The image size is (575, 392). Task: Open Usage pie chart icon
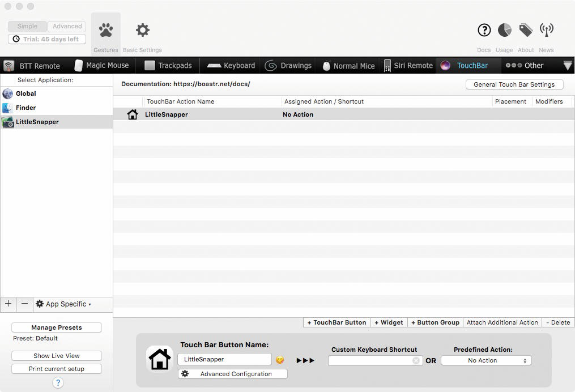(505, 30)
